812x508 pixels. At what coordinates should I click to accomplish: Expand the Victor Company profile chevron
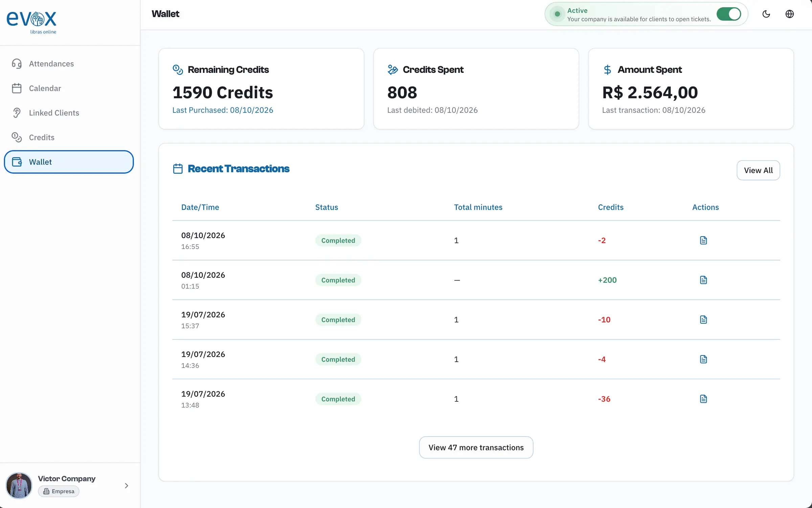[127, 486]
